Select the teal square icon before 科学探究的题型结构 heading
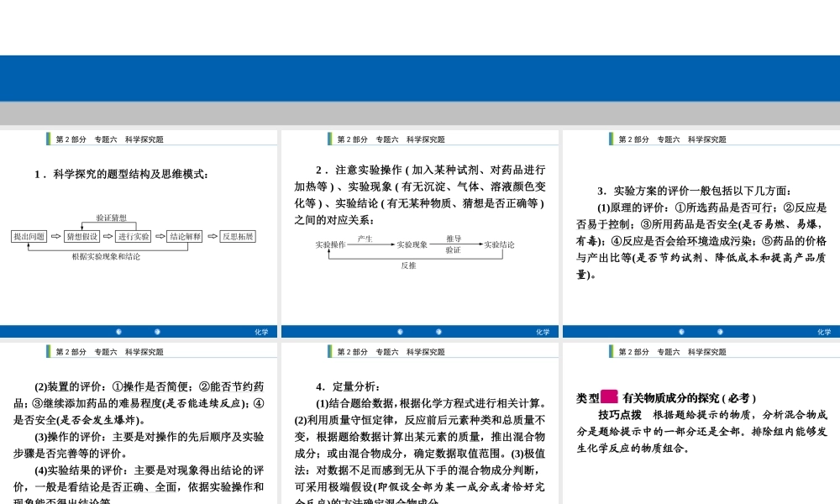The width and height of the screenshot is (840, 504). pos(47,138)
